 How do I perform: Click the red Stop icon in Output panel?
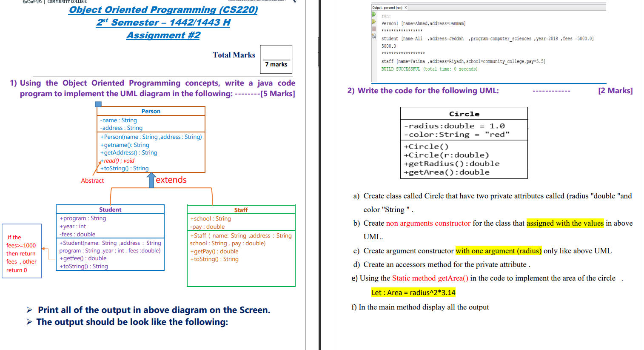374,29
